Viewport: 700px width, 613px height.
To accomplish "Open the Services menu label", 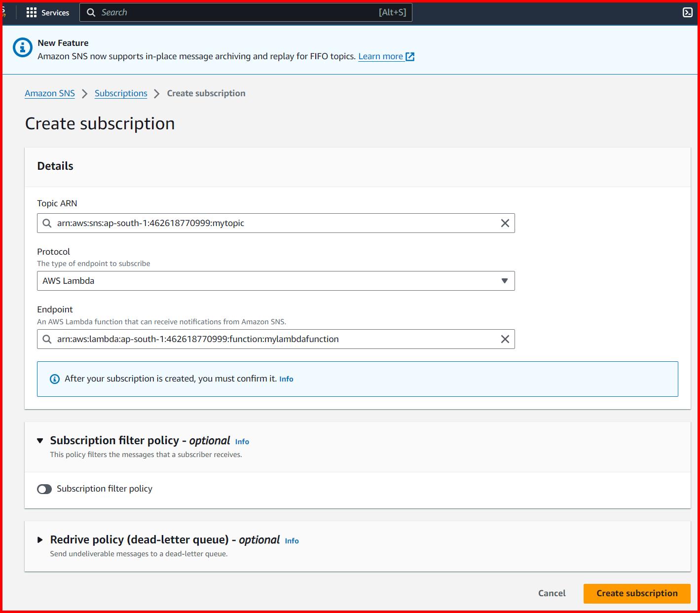I will [55, 13].
